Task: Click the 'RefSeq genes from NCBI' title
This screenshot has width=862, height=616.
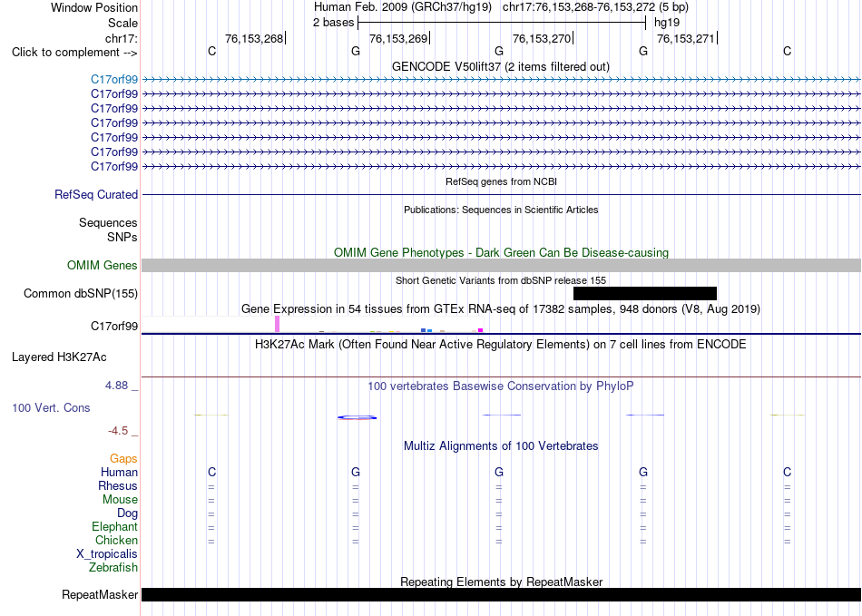Action: pos(502,181)
